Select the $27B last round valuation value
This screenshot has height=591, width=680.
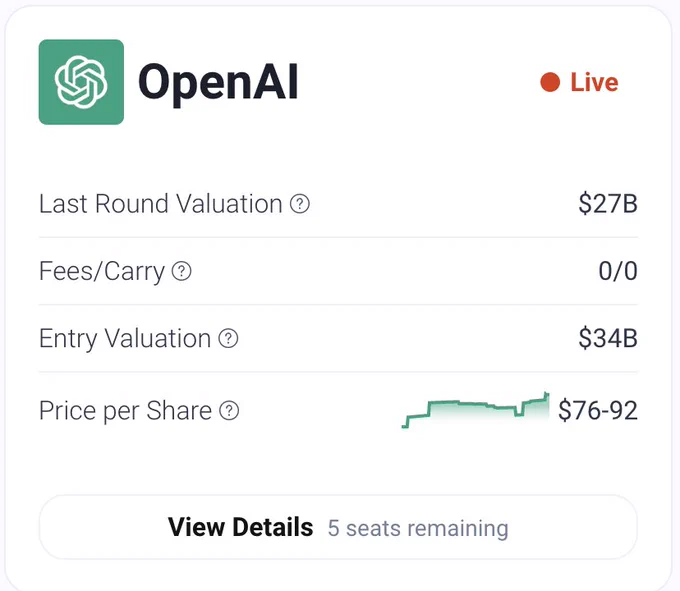click(608, 203)
